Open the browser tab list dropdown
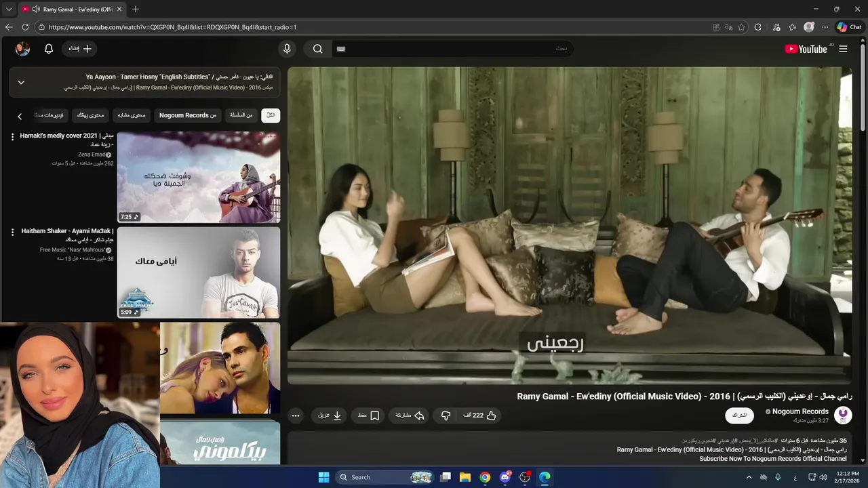 [x=9, y=9]
